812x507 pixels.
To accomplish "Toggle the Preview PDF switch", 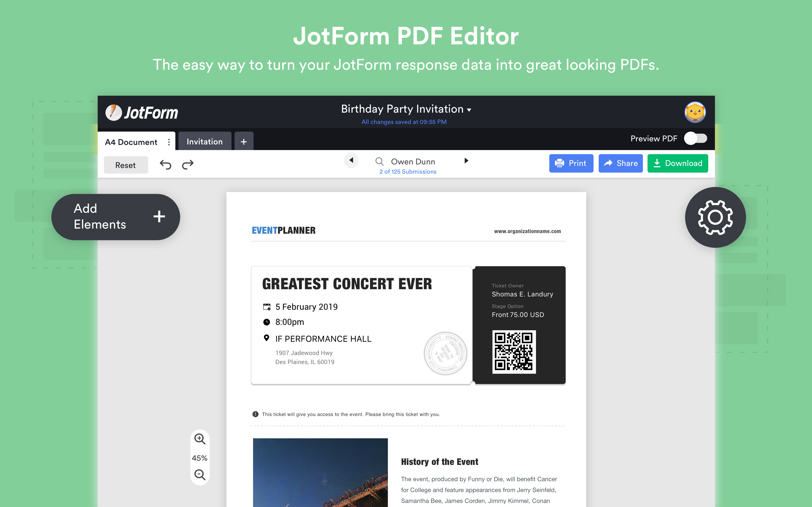I will [x=695, y=139].
